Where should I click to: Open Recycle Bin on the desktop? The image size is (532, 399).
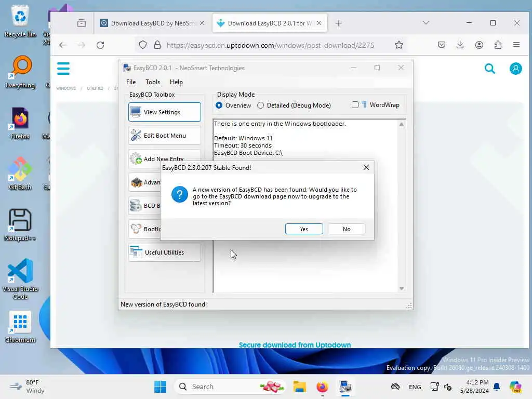(20, 21)
